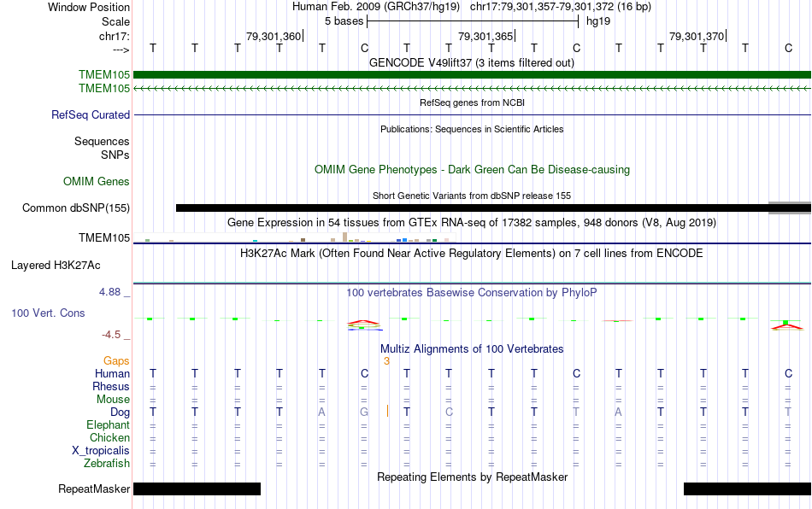The height and width of the screenshot is (509, 812).
Task: Click the Human alignment row label
Action: click(x=112, y=373)
